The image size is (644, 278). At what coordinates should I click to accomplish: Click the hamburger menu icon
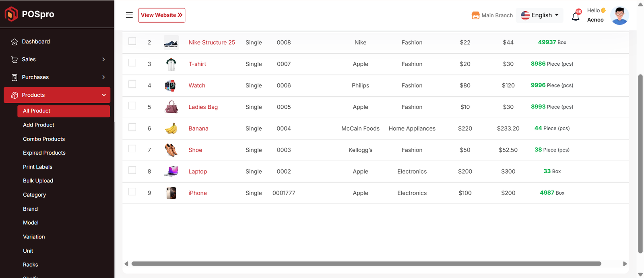(x=129, y=15)
